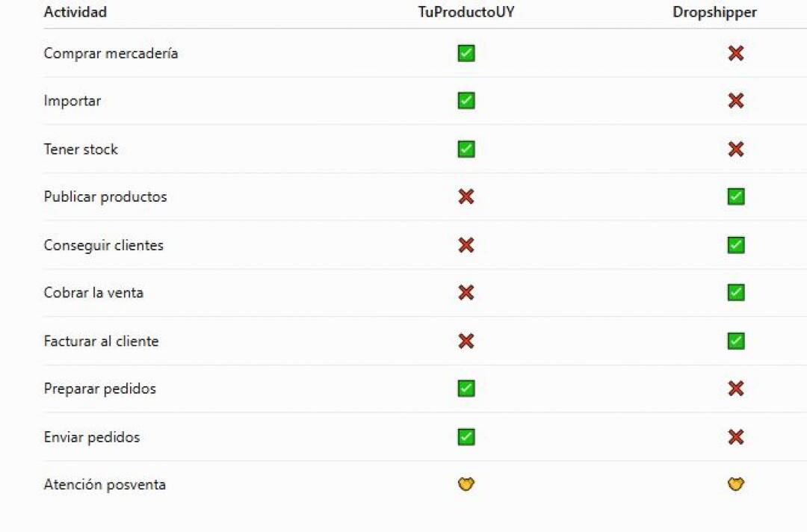
Task: Select the Comprar mercadería row label
Action: coord(111,54)
